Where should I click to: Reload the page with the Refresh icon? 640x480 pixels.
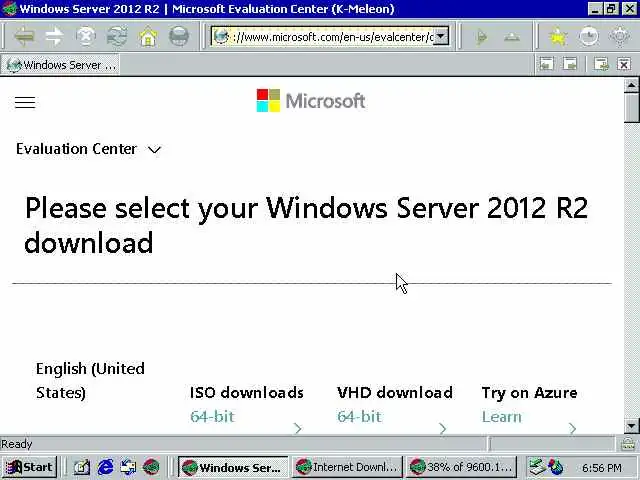coord(117,37)
